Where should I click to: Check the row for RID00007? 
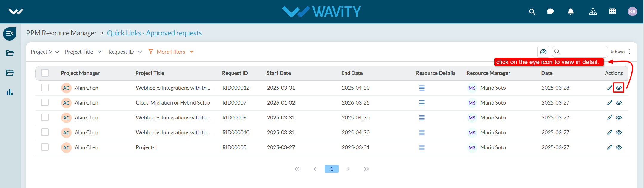coord(45,102)
